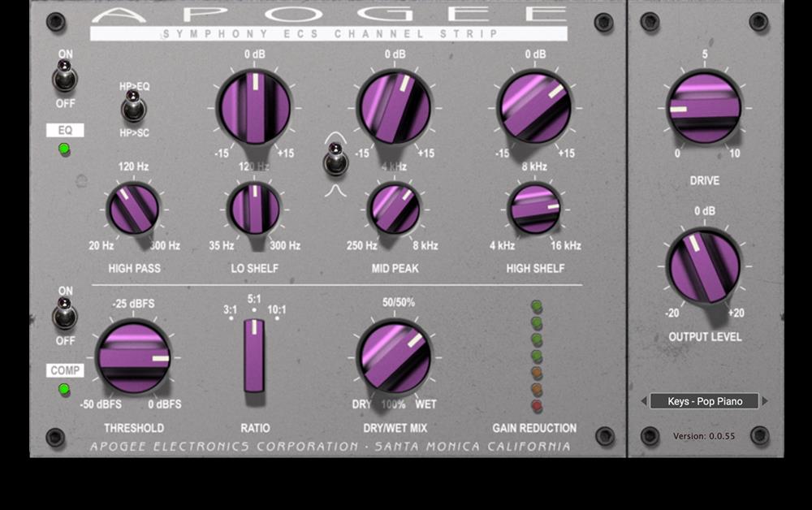Click the Mid Peak frequency knob

pyautogui.click(x=395, y=209)
